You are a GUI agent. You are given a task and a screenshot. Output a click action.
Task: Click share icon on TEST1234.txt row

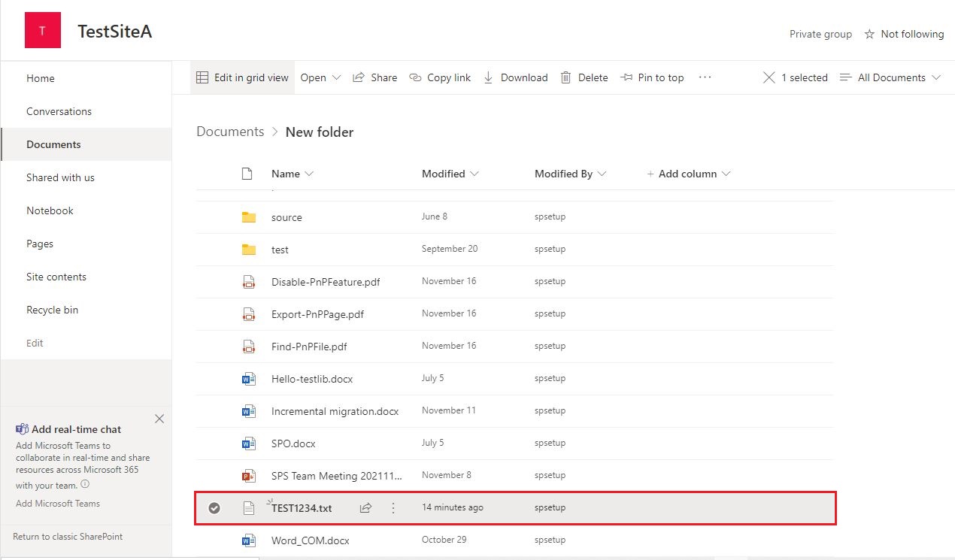click(365, 508)
